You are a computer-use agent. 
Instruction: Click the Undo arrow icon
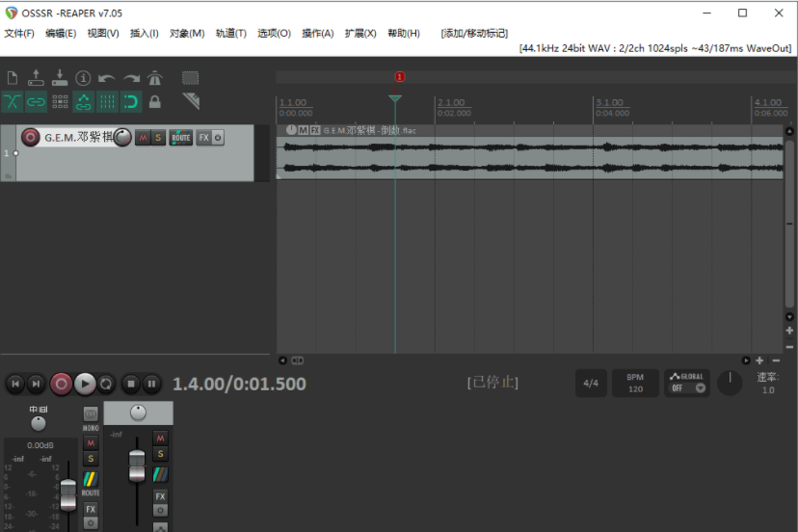(x=106, y=78)
